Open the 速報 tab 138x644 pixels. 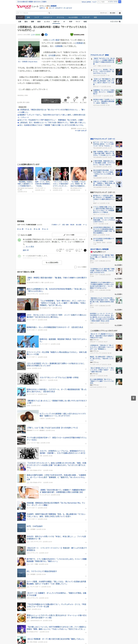28,17
